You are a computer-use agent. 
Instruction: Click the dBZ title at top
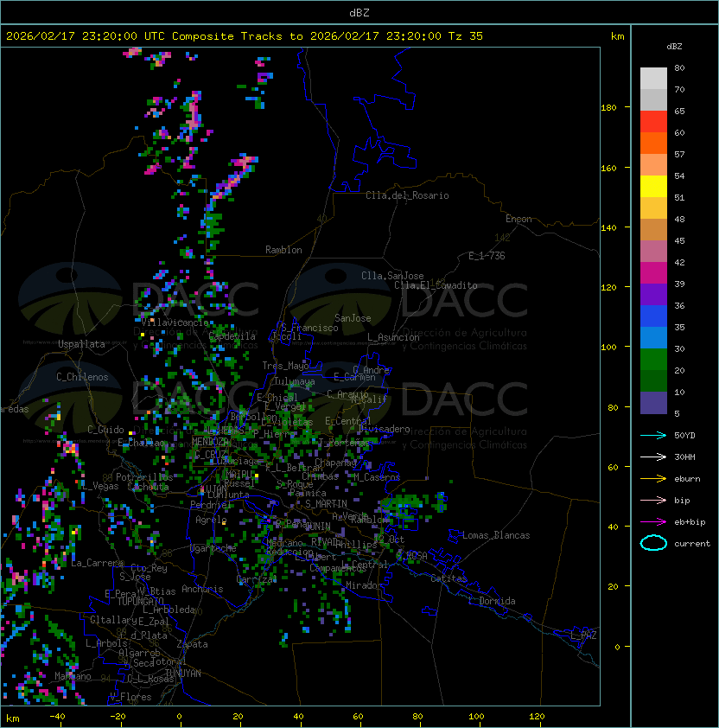pos(359,13)
